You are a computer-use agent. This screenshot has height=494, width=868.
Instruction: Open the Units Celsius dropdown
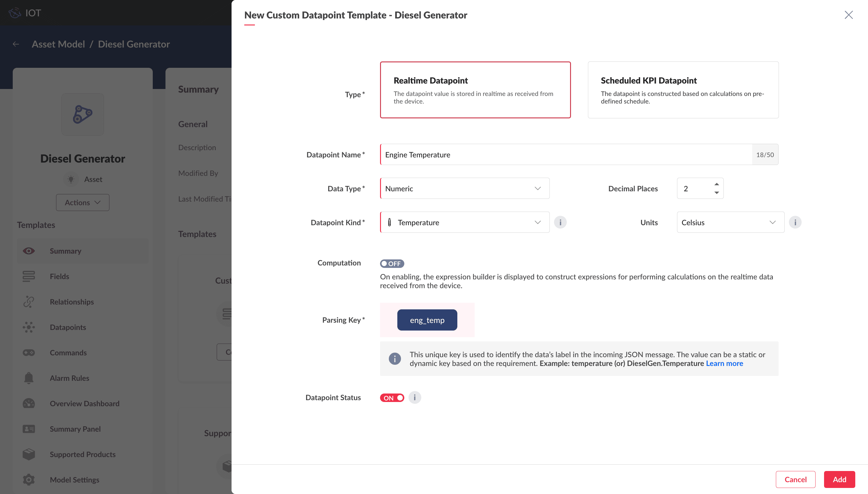tap(730, 222)
